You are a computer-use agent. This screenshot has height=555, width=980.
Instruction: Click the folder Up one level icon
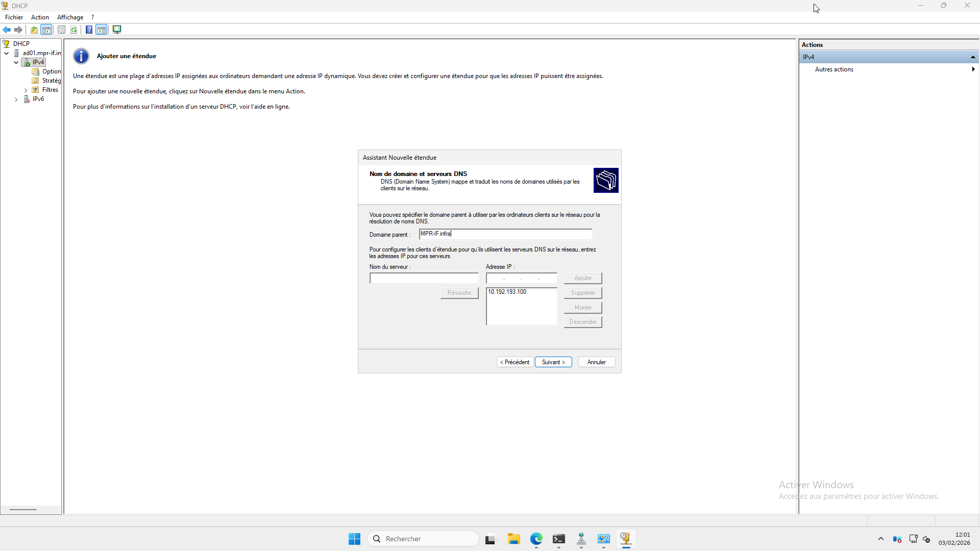pos(34,30)
